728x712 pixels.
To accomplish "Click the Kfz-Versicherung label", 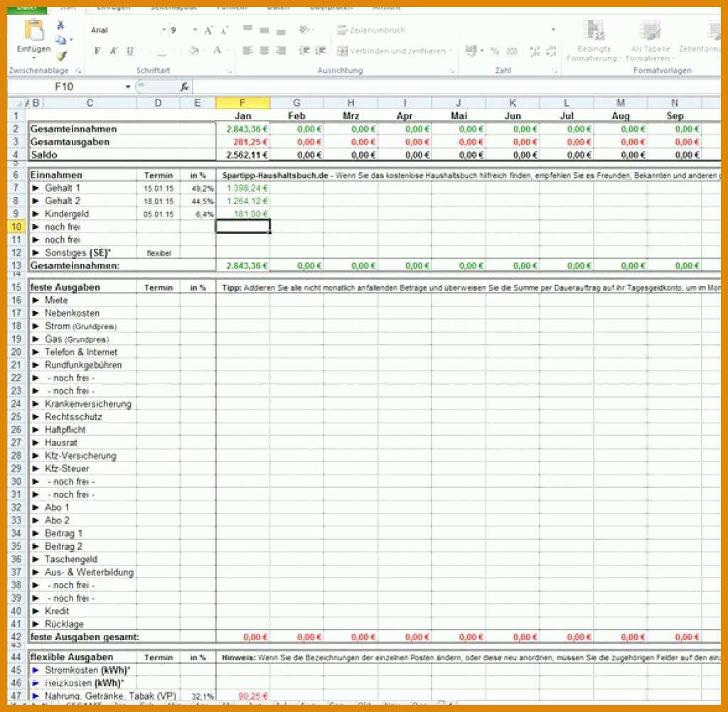I will pos(80,456).
